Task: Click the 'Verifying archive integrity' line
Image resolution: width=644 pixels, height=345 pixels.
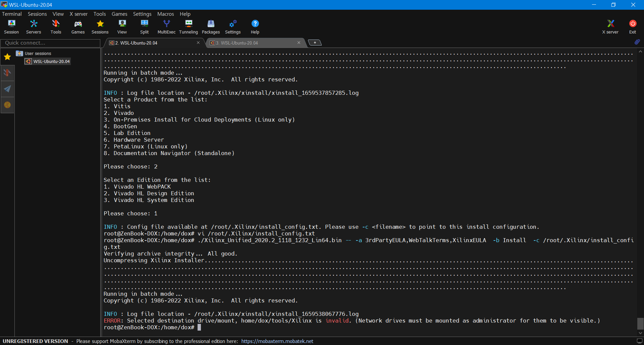Action: [x=170, y=254]
